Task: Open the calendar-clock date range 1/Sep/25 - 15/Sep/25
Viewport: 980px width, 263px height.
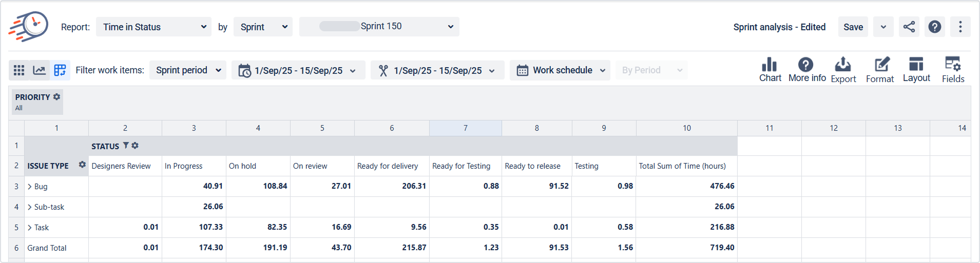Action: tap(298, 70)
